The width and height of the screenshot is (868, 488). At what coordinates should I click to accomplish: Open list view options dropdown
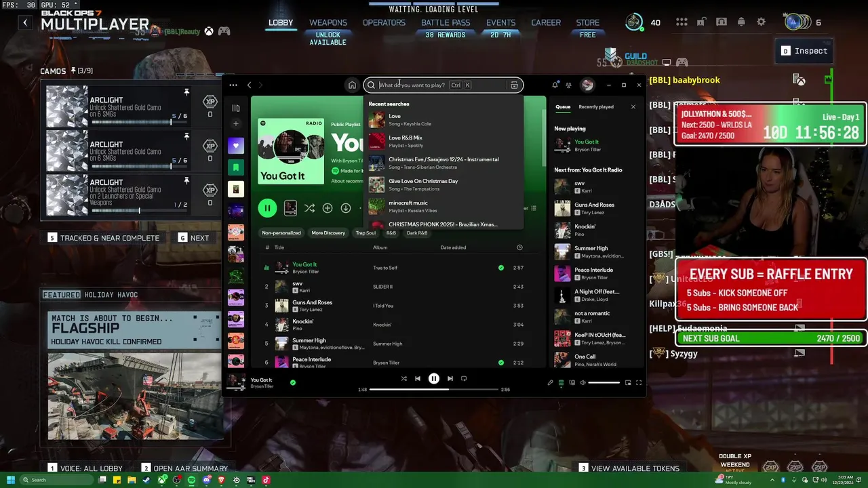[533, 208]
